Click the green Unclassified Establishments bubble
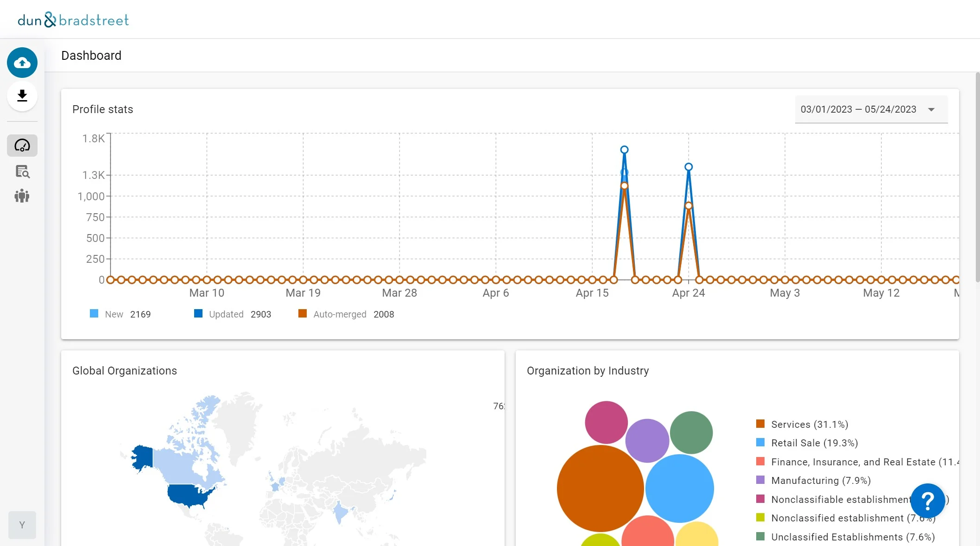Viewport: 980px width, 546px height. click(691, 432)
